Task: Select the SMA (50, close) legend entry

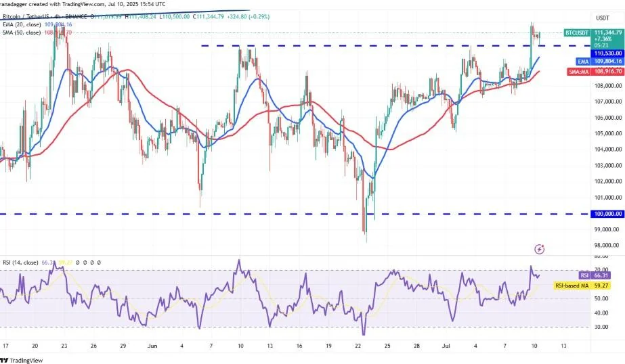Action: pyautogui.click(x=22, y=32)
